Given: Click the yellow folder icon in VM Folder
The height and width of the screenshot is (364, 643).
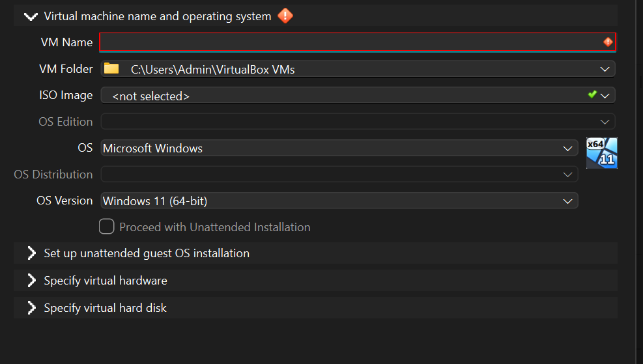Looking at the screenshot, I should 111,68.
